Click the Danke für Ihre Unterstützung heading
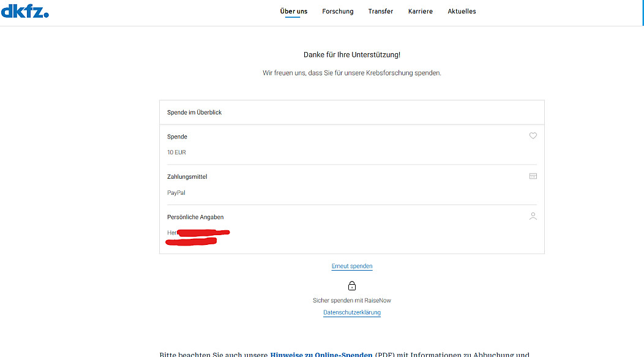This screenshot has width=644, height=357. pyautogui.click(x=352, y=55)
